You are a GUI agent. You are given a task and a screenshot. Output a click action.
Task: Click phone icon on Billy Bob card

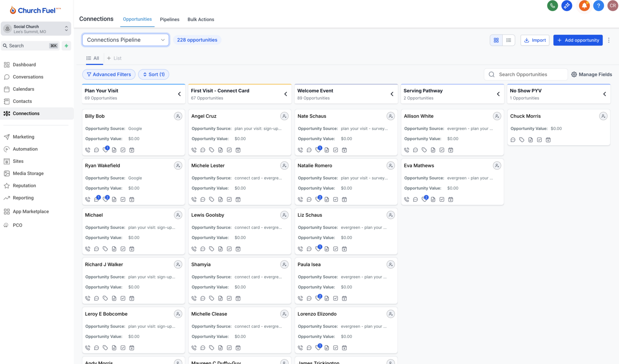tap(88, 150)
